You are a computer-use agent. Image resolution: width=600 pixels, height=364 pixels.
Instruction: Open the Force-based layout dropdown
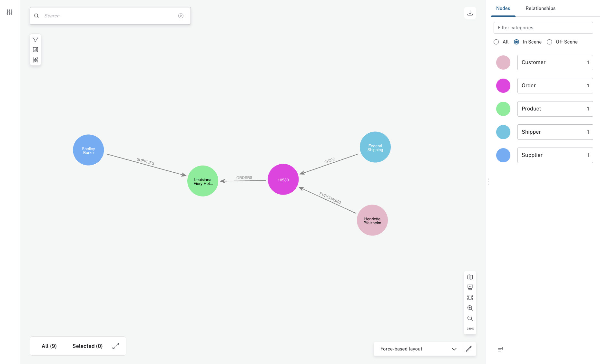pos(418,349)
